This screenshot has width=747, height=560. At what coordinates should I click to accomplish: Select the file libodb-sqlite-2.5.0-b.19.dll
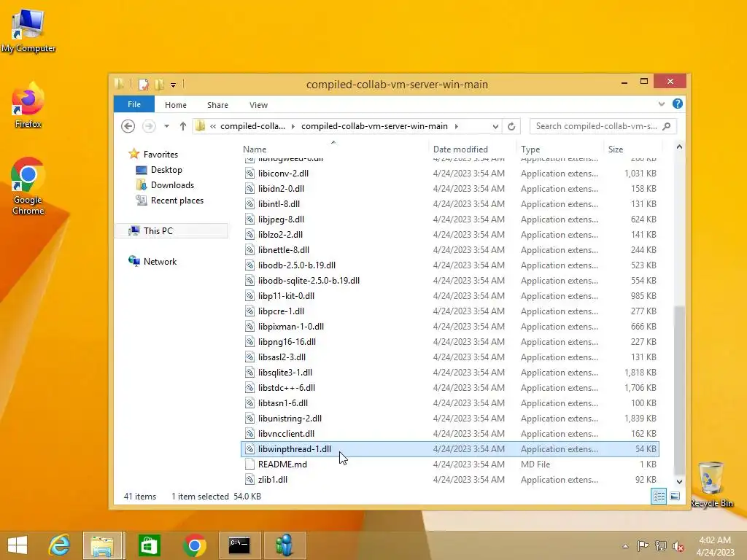pyautogui.click(x=449, y=281)
